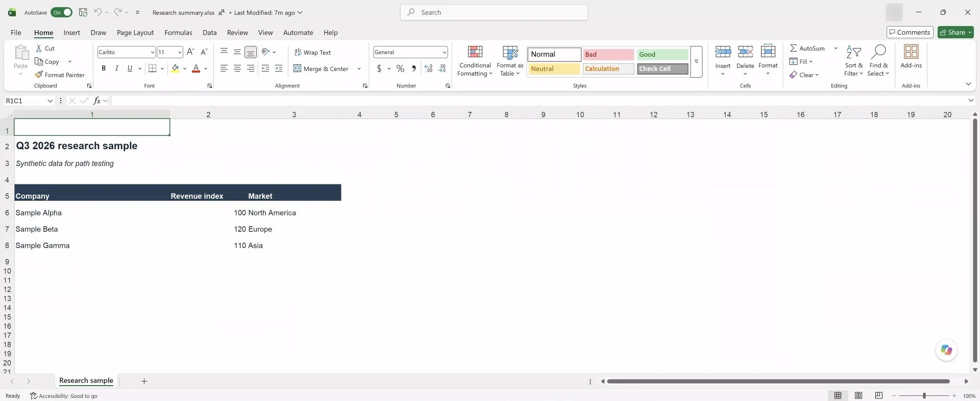
Task: Open Conditional Formatting
Action: tap(475, 61)
